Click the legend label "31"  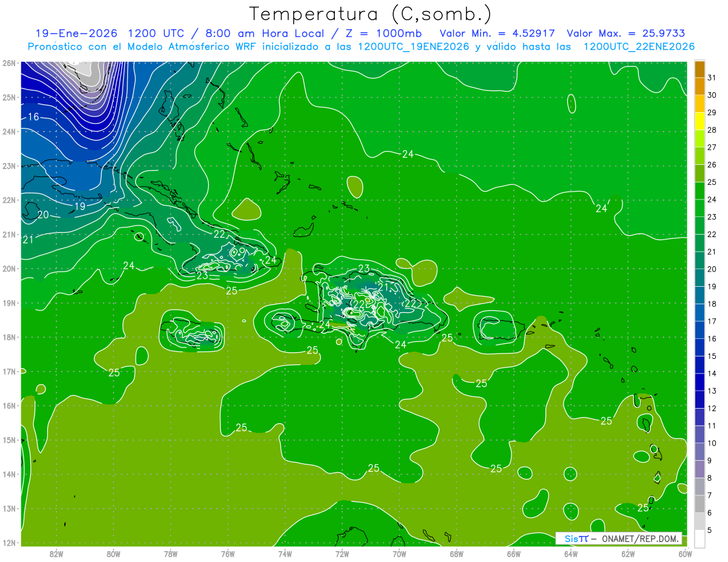[x=712, y=78]
